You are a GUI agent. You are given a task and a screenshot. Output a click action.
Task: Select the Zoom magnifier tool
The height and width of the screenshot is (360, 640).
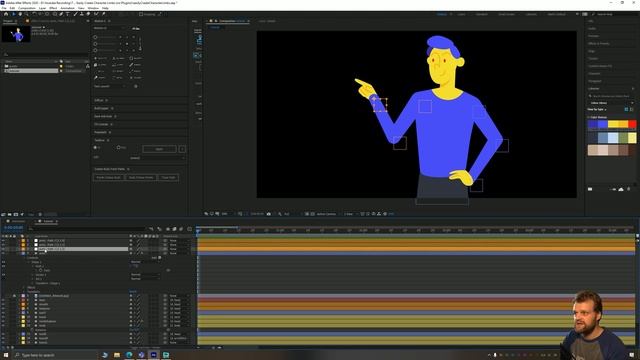pyautogui.click(x=27, y=14)
